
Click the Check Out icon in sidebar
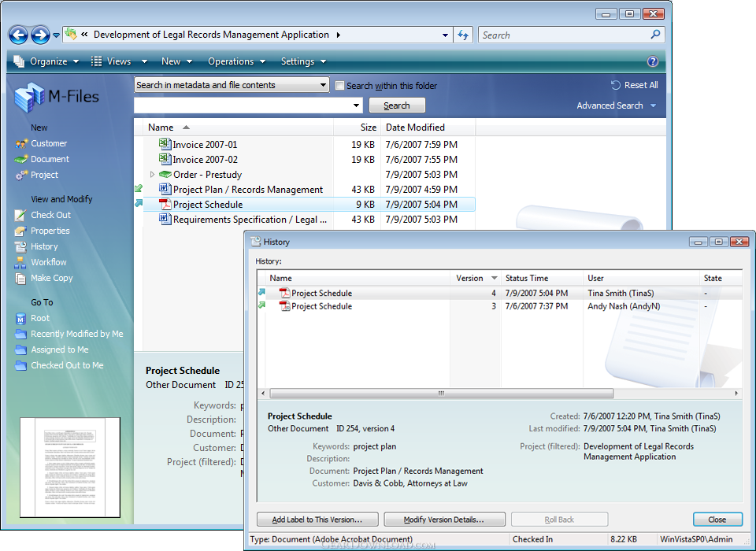click(20, 215)
